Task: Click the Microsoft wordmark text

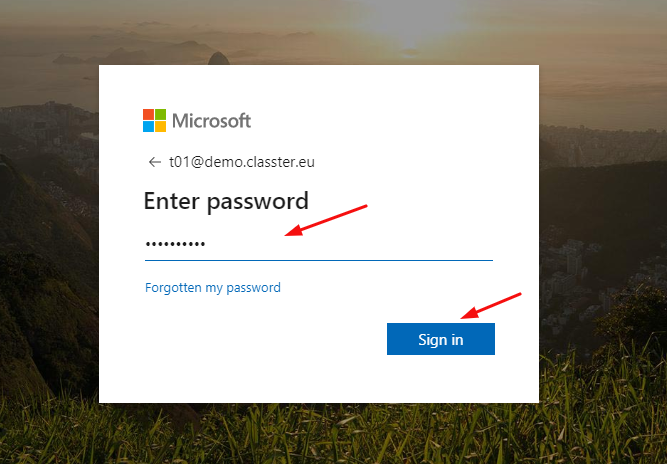Action: (x=211, y=121)
